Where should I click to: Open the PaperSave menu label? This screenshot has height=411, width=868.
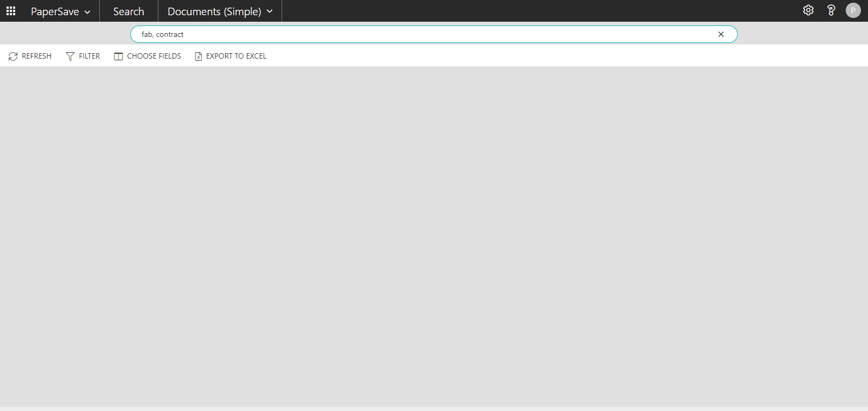(55, 11)
